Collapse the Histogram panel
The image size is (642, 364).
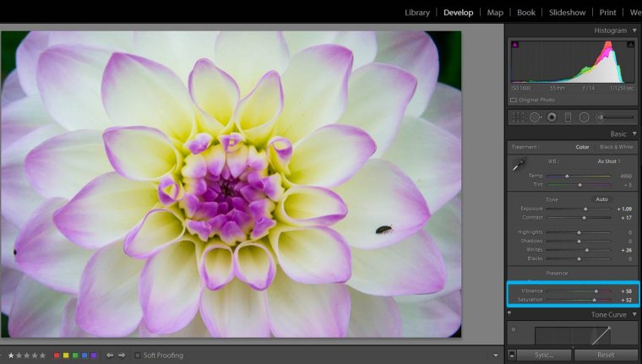click(x=634, y=30)
